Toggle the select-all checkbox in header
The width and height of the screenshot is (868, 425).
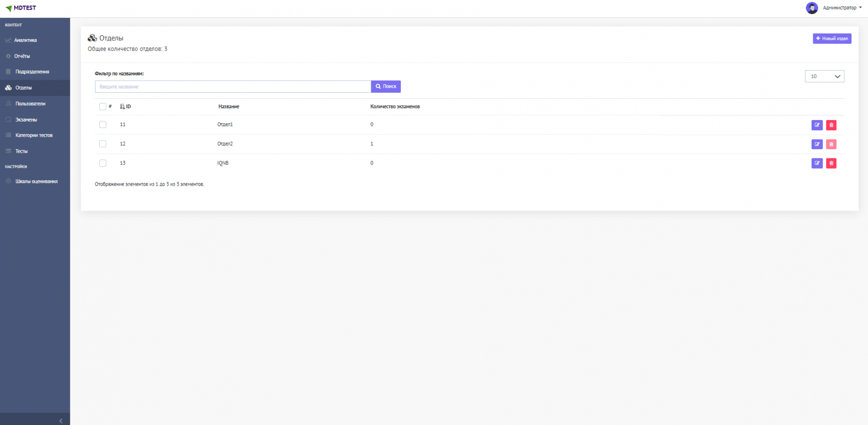103,107
